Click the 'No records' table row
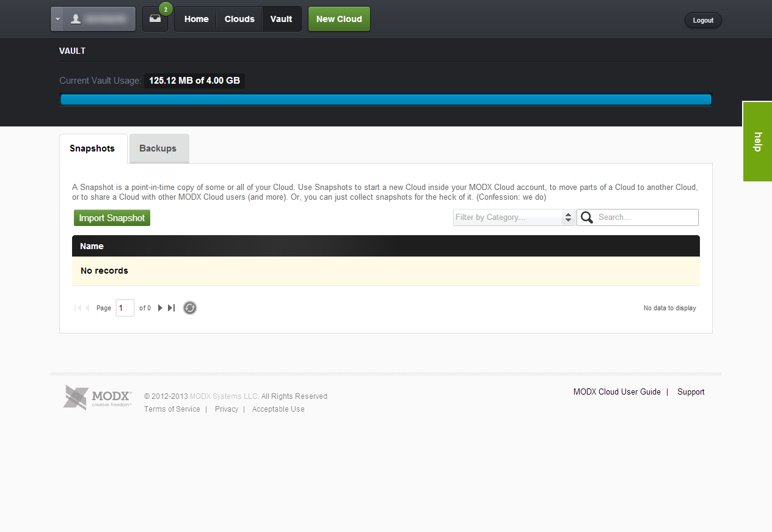This screenshot has width=772, height=532. 386,271
